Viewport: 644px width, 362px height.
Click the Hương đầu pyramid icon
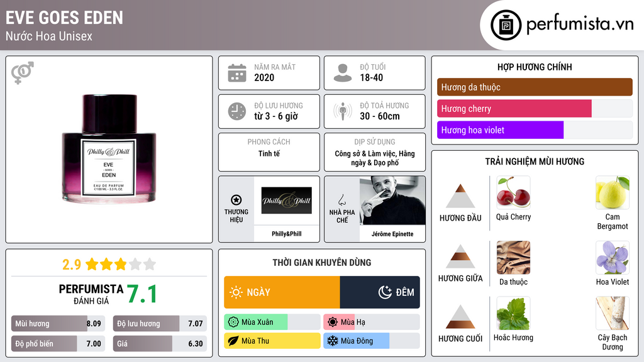coord(460,196)
